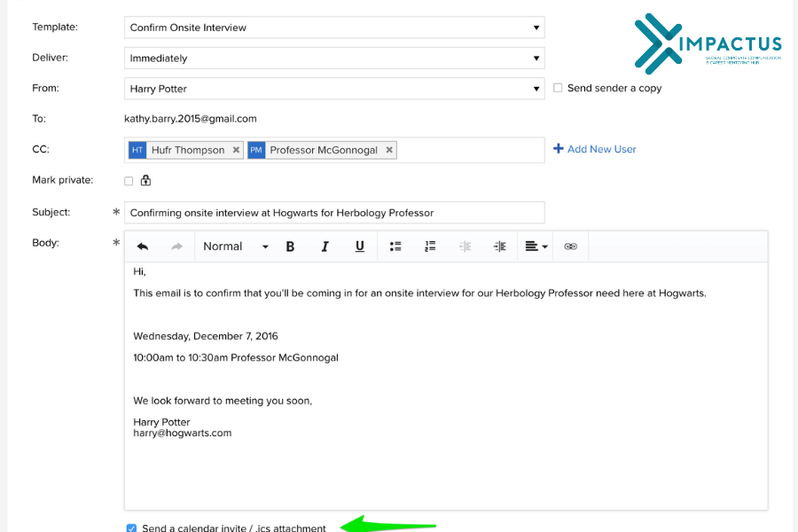
Task: Click 'We look forward to meeting you soon,'
Action: pos(223,401)
